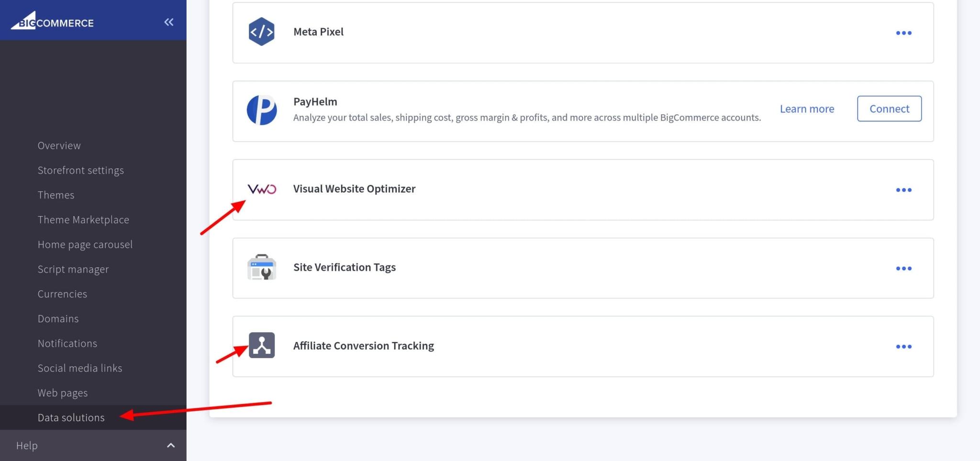The width and height of the screenshot is (980, 461).
Task: Open the Site Verification Tags three-dot menu
Action: [904, 268]
